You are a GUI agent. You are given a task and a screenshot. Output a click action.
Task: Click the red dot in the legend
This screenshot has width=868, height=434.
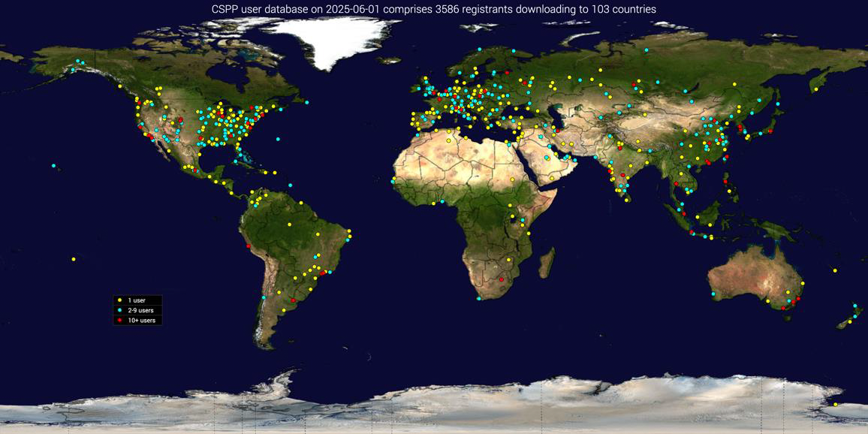pos(118,321)
